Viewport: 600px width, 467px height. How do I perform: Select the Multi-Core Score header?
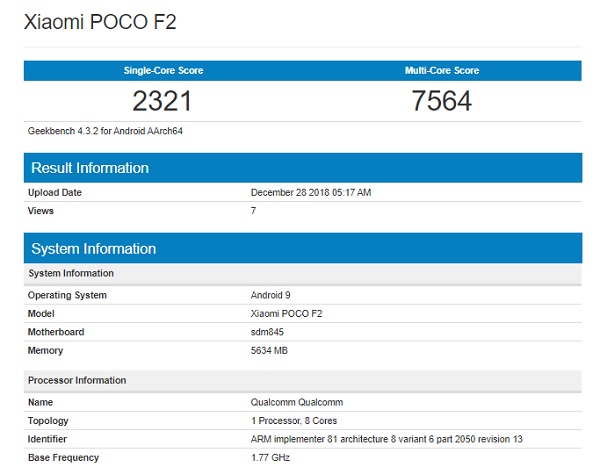(442, 70)
